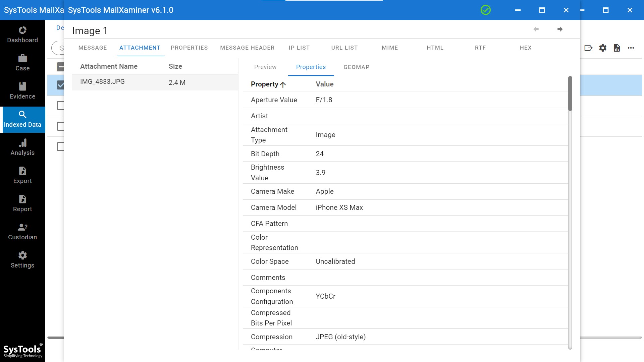Open the HTML tab

click(435, 48)
